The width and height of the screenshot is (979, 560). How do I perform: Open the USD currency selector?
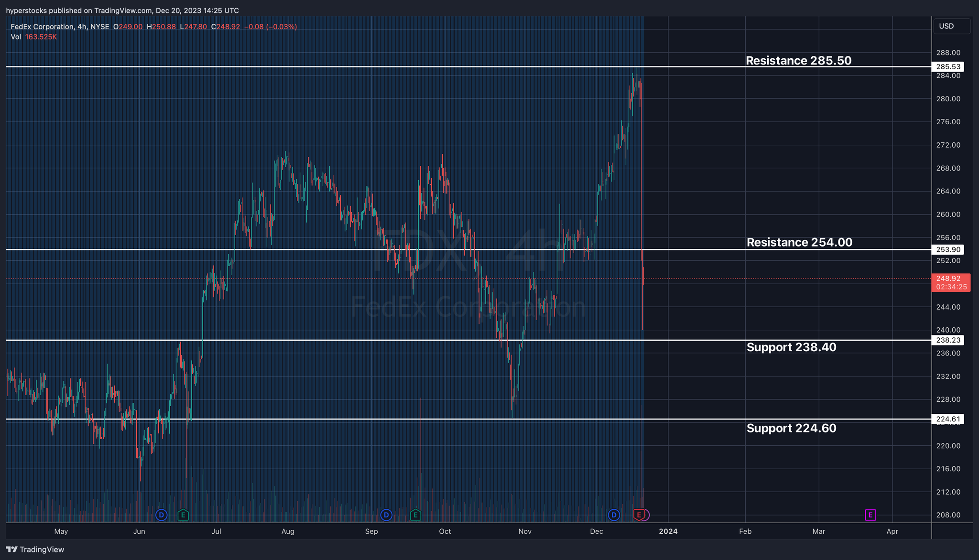(951, 26)
